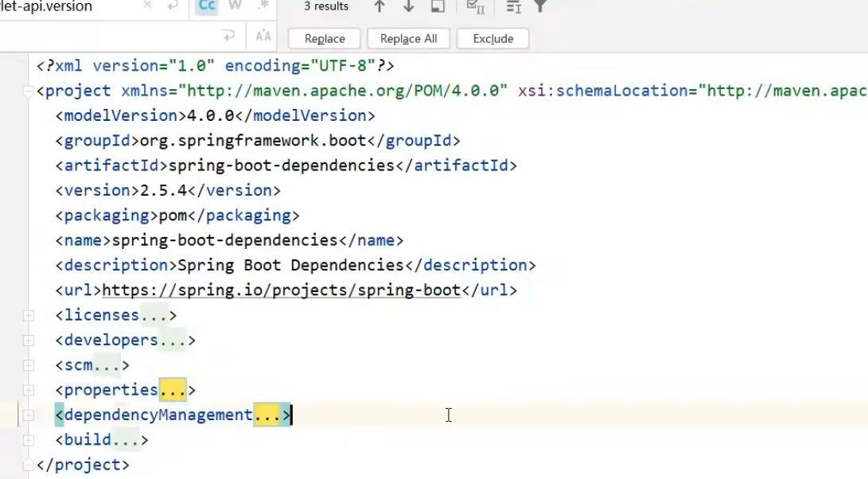Click the Exclude button
Screen dimensions: 868x479
(492, 39)
